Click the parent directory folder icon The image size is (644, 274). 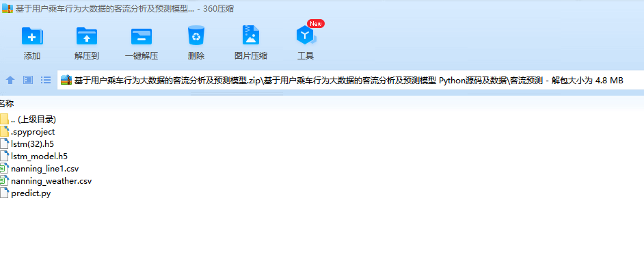(4, 120)
